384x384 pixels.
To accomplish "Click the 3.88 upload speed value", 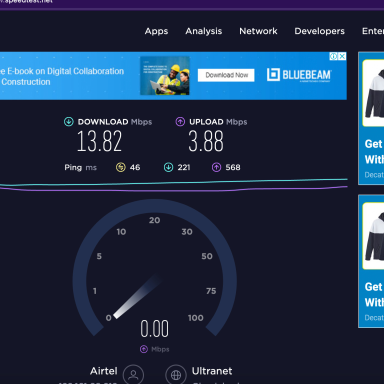I will [206, 141].
